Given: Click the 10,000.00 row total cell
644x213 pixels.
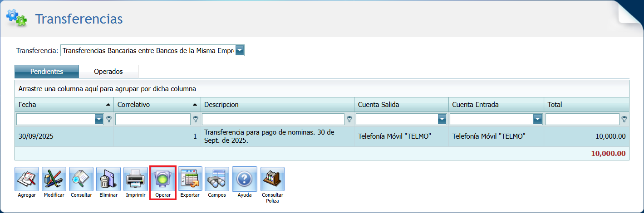Looking at the screenshot, I should (586, 136).
